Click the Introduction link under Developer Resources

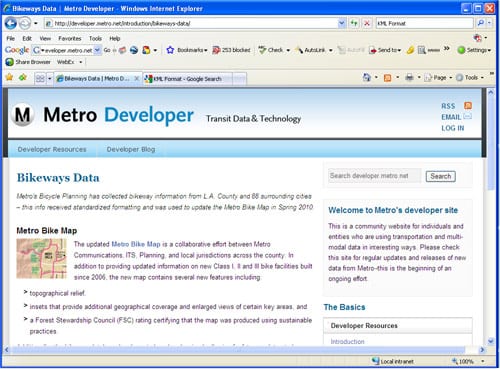coord(347,341)
